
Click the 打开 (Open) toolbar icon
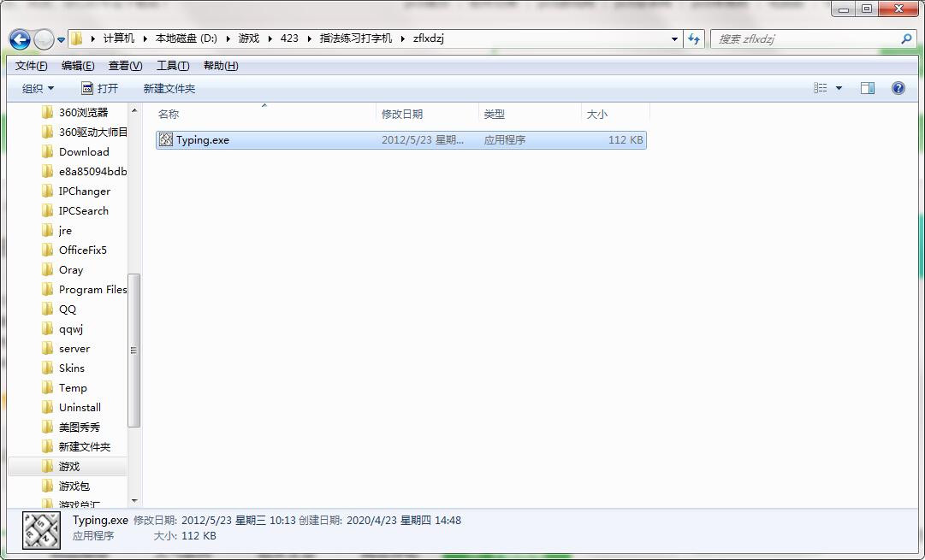tap(86, 88)
